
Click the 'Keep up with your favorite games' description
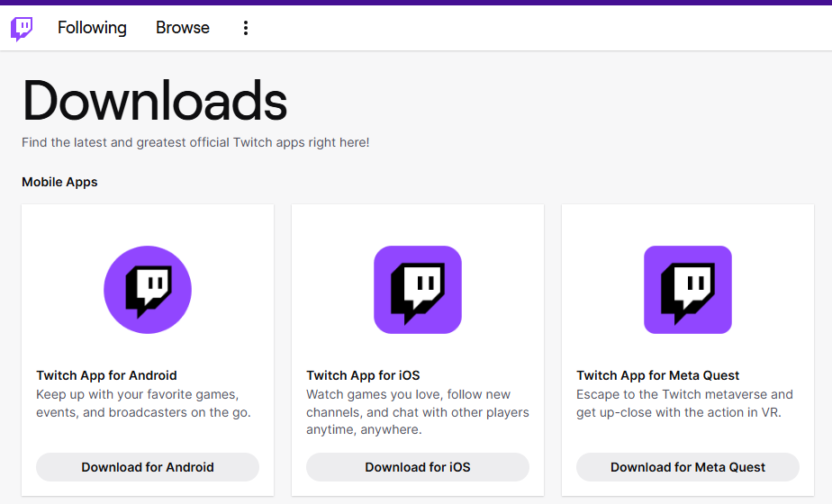[143, 403]
